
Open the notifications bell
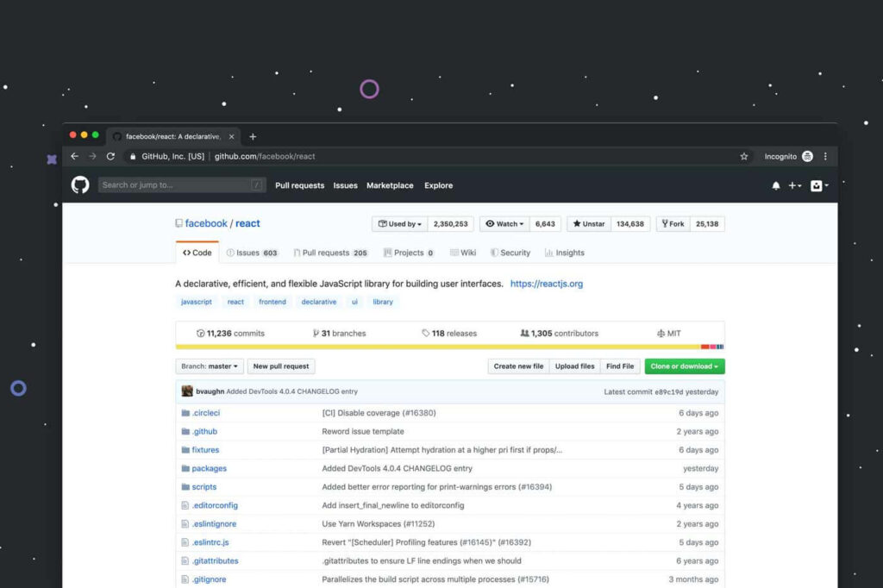click(775, 185)
